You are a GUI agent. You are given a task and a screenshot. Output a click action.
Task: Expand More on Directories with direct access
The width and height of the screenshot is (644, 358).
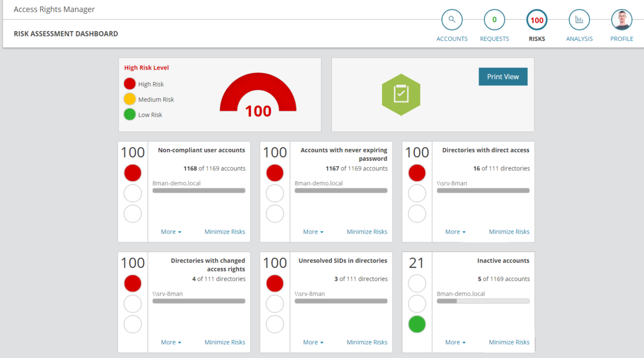(x=455, y=232)
